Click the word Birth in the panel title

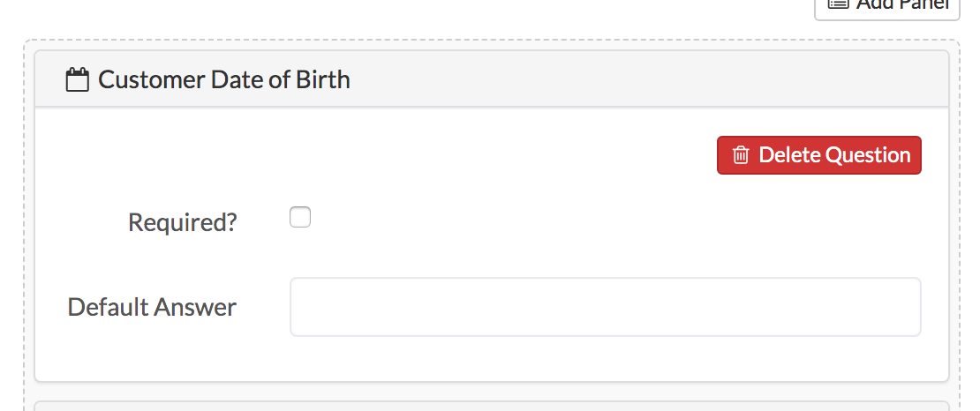point(322,80)
